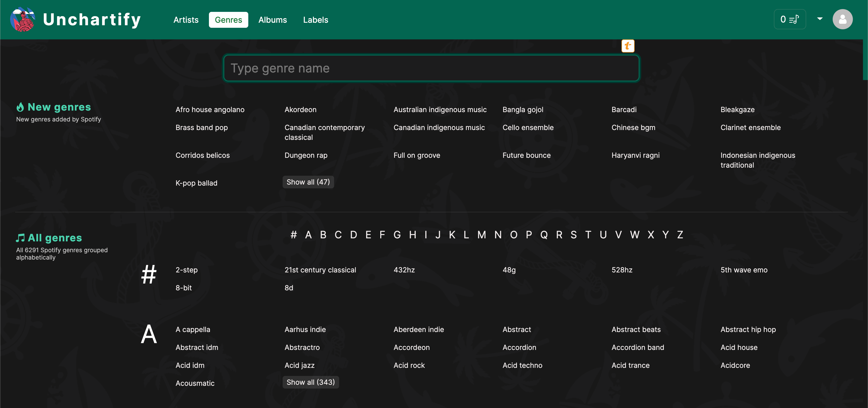Expand the dropdown arrow next to avatar
The width and height of the screenshot is (868, 408).
tap(820, 19)
